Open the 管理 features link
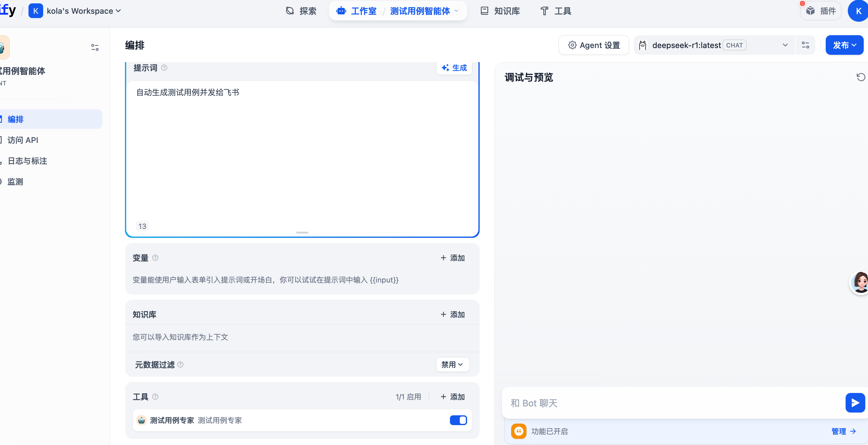Viewport: 868px width, 445px height. (x=843, y=431)
